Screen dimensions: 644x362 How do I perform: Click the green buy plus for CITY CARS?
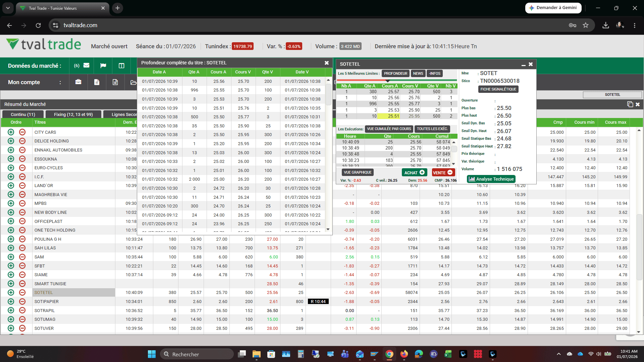[x=11, y=132]
